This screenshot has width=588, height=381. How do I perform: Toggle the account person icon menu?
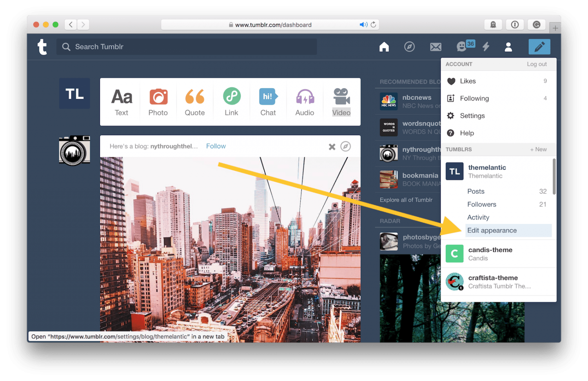[508, 47]
